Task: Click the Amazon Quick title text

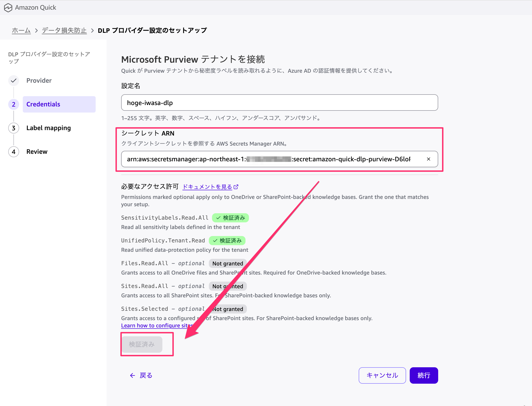Action: [x=36, y=8]
